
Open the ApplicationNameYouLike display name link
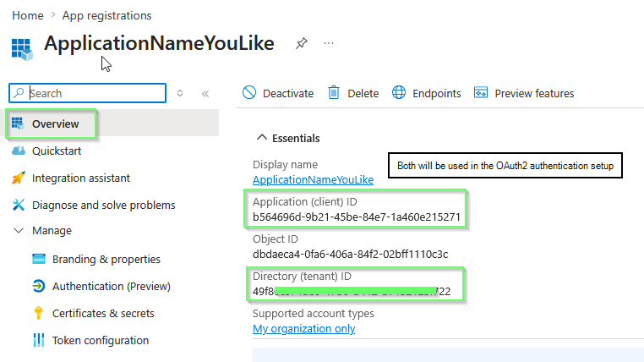point(313,179)
